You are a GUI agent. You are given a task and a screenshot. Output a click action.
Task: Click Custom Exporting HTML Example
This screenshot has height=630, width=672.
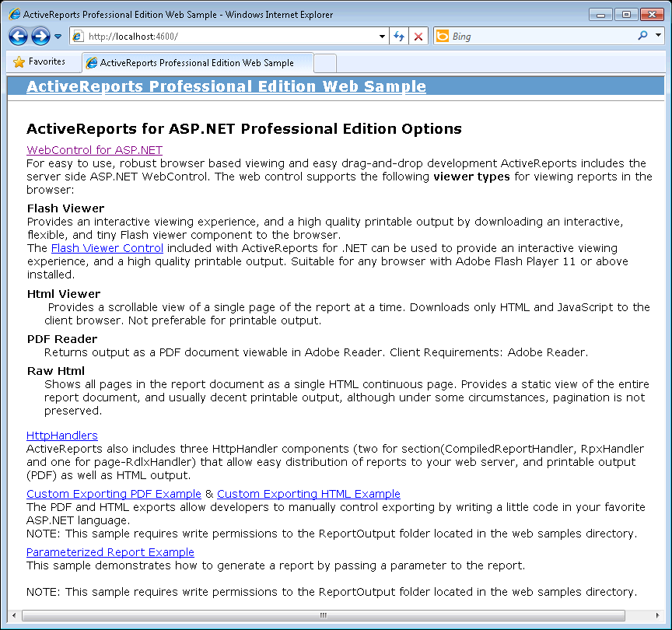pyautogui.click(x=309, y=494)
